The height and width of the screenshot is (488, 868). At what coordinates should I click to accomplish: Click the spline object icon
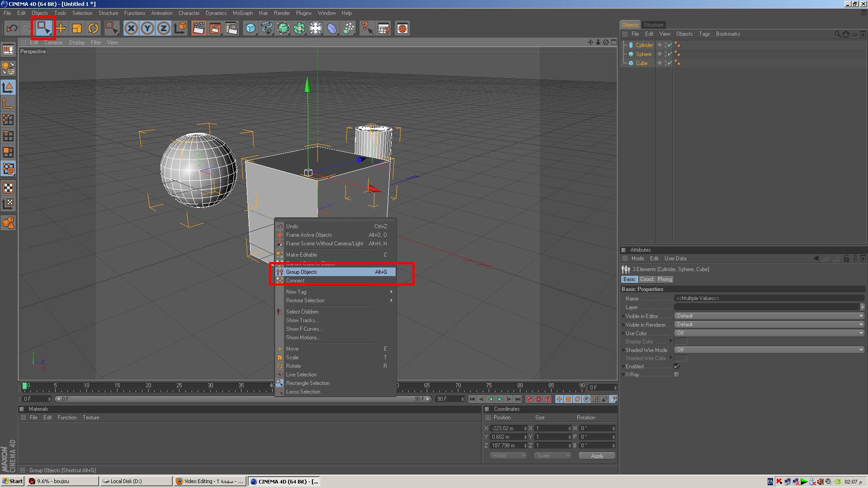[267, 28]
